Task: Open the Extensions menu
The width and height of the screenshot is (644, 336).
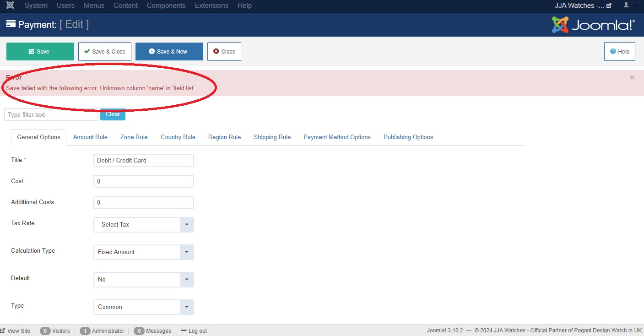Action: 211,5
